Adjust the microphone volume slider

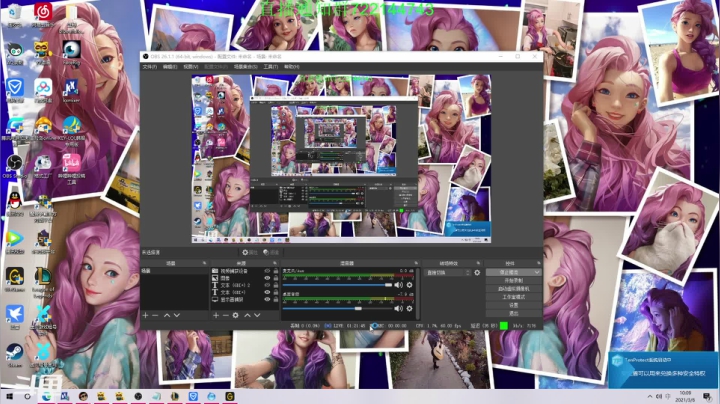337,285
